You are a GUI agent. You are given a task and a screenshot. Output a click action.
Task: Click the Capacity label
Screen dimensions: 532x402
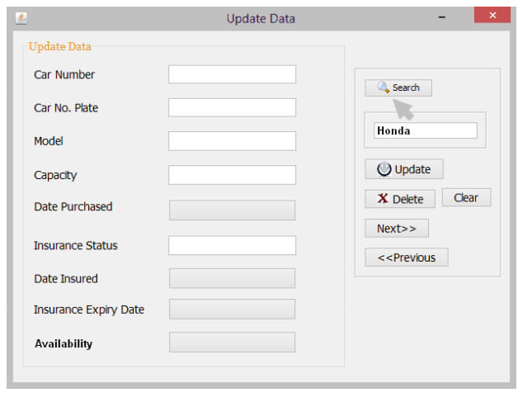(x=55, y=176)
